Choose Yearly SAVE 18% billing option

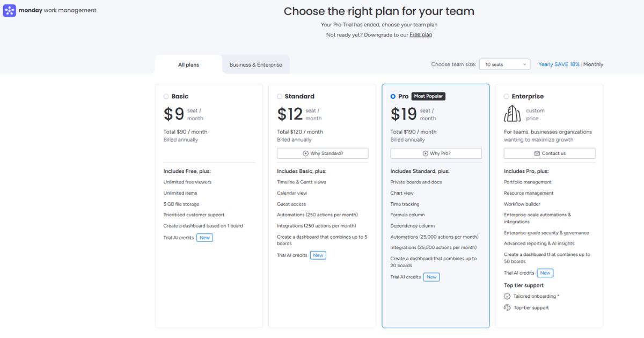(559, 64)
